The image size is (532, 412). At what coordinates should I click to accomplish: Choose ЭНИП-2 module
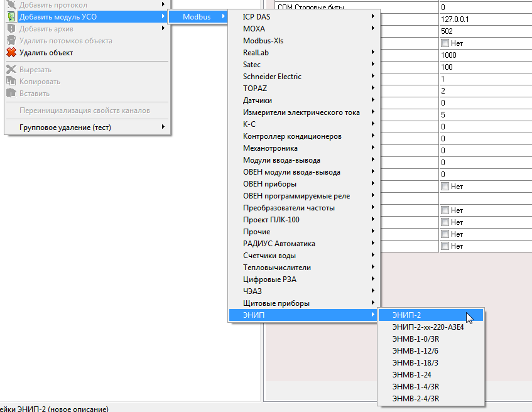[x=431, y=315]
